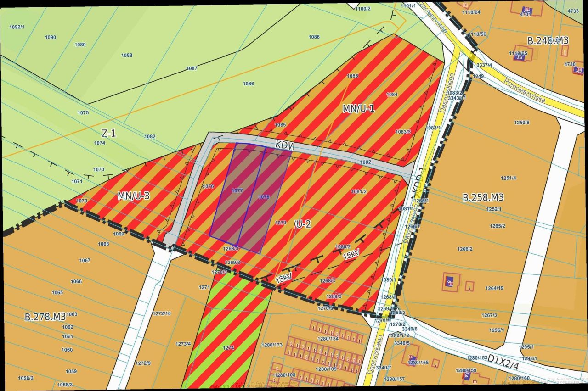The width and height of the screenshot is (588, 391).
Task: Select parcel 1066
Action: (76, 281)
